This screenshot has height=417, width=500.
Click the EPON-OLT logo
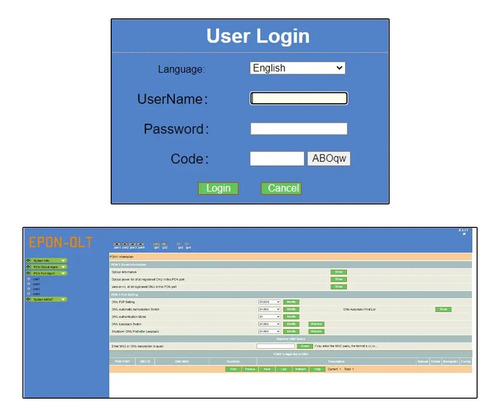pos(61,242)
